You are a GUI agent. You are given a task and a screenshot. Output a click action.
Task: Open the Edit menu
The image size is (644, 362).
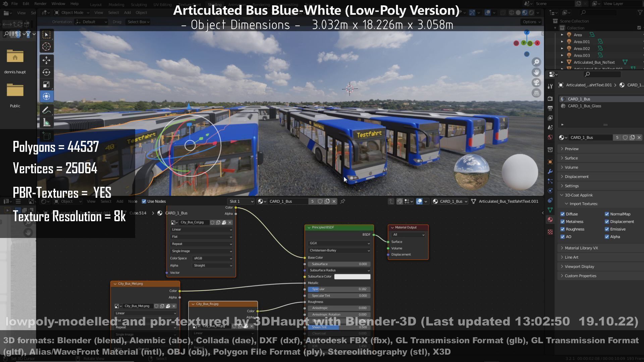point(26,4)
